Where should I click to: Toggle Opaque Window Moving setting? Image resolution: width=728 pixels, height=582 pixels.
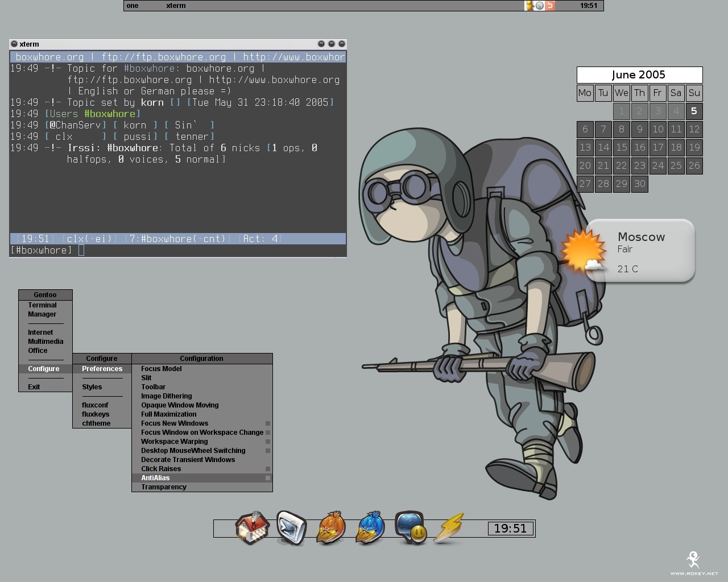pos(202,405)
